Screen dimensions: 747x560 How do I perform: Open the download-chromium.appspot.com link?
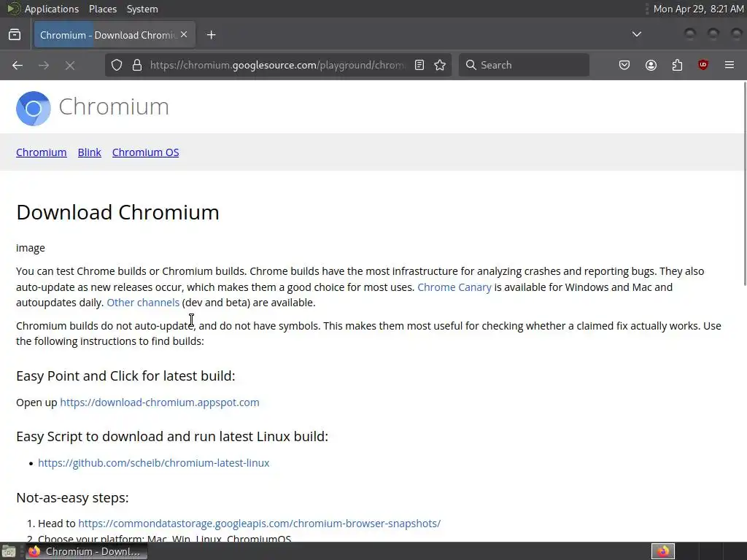click(x=160, y=402)
